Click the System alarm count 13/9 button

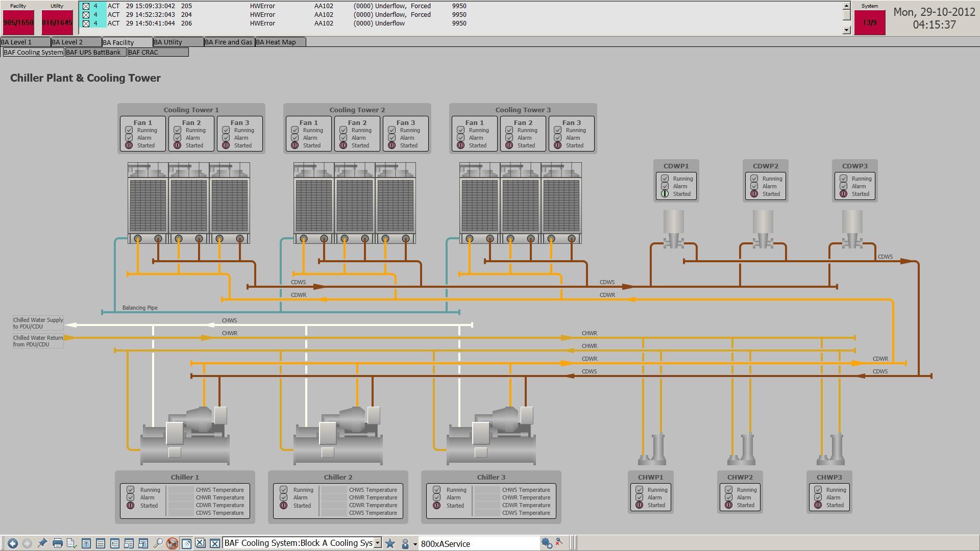coord(870,22)
